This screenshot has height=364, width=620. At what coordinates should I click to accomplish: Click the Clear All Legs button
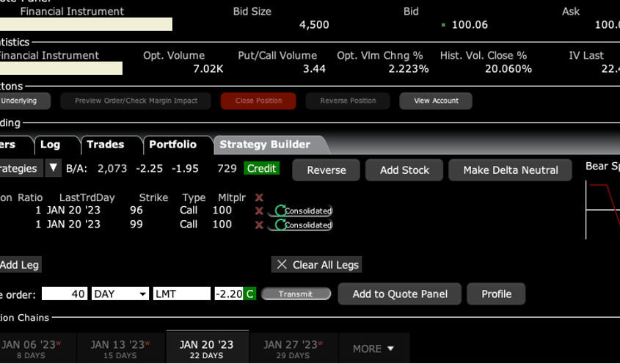(316, 265)
